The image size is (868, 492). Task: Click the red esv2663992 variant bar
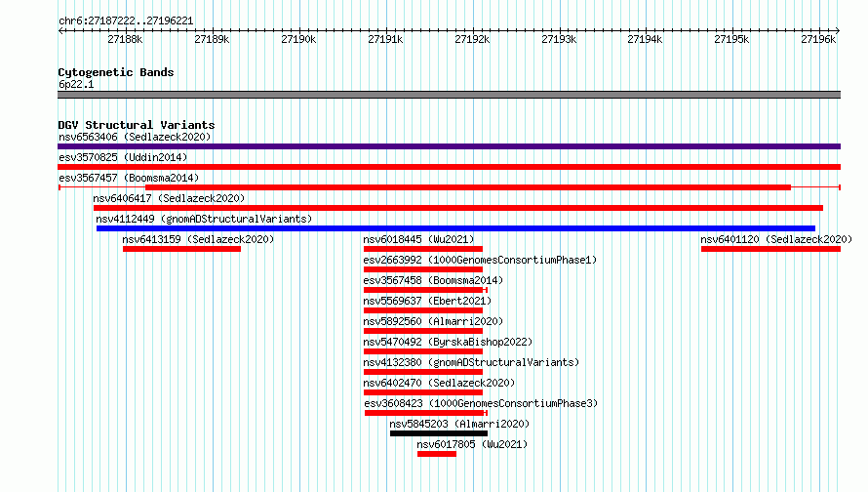(423, 269)
